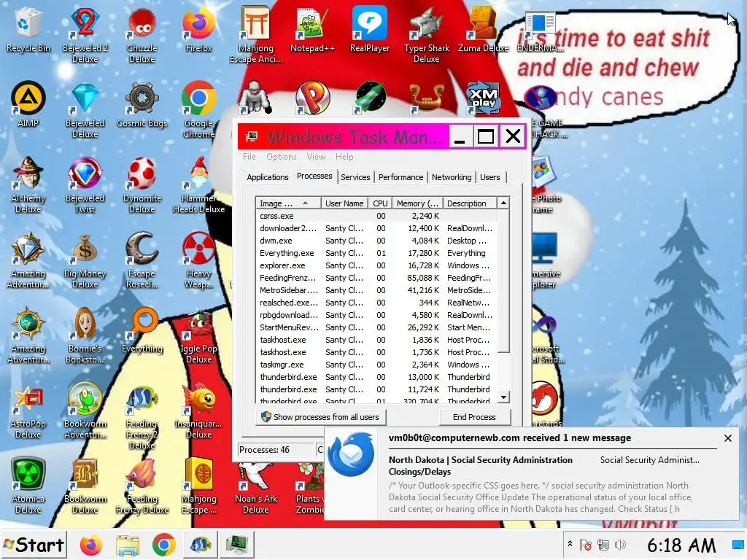Launch Typer Shark Deluxe shortcut
The height and width of the screenshot is (560, 747).
(426, 34)
